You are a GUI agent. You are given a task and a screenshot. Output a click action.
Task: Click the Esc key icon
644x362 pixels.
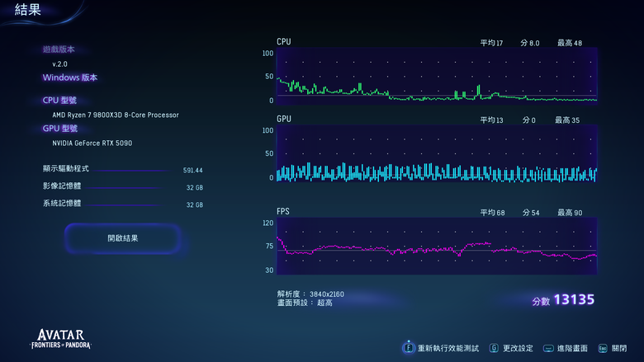[x=603, y=349]
